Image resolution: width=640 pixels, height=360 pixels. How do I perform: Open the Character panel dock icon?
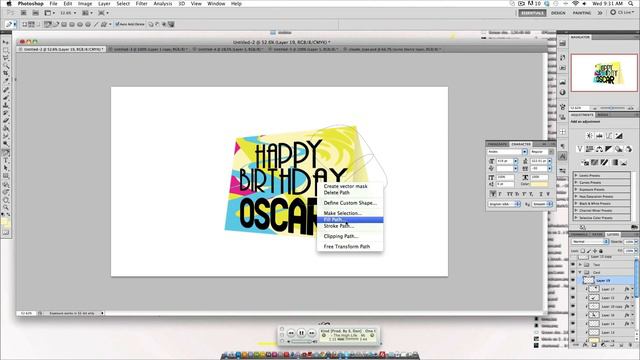point(562,156)
